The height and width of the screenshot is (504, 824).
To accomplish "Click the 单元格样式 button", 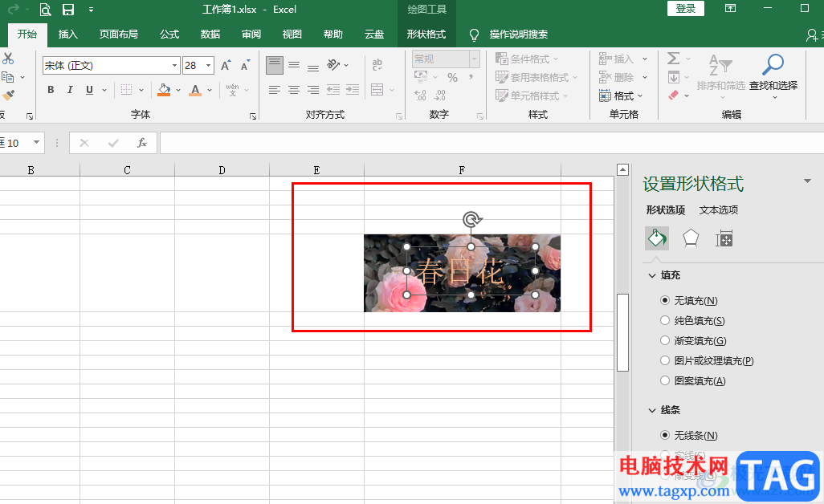I will [532, 96].
